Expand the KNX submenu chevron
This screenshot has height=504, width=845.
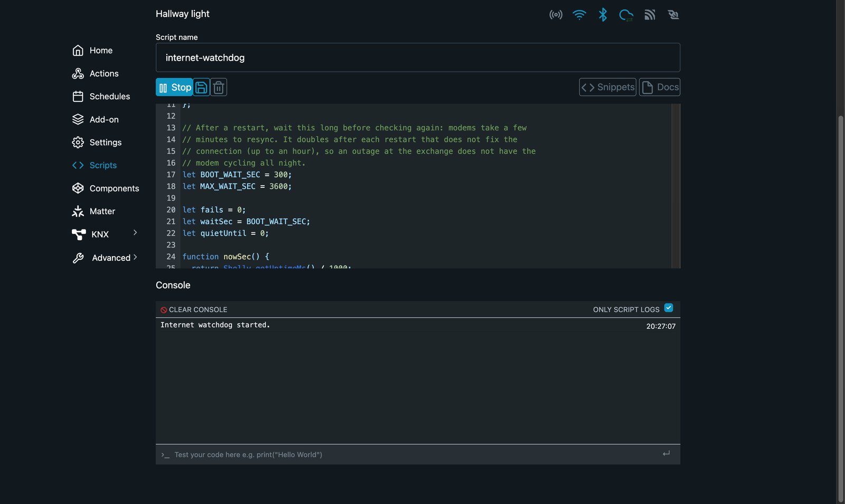click(135, 233)
